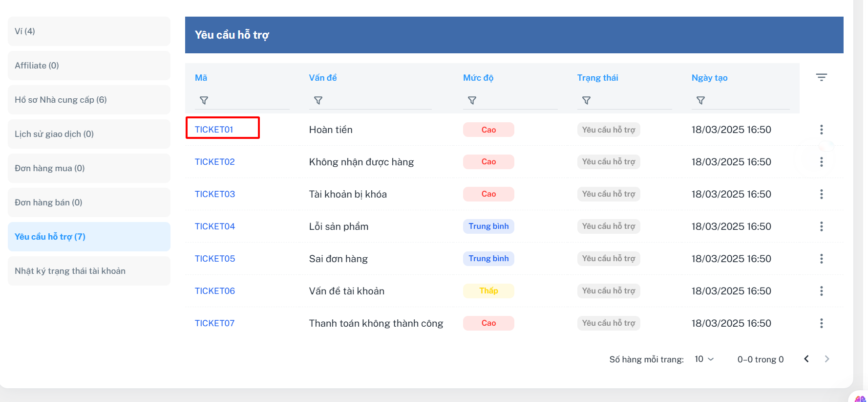Open actions menu for TICKET01 row
This screenshot has width=868, height=402.
click(x=821, y=130)
